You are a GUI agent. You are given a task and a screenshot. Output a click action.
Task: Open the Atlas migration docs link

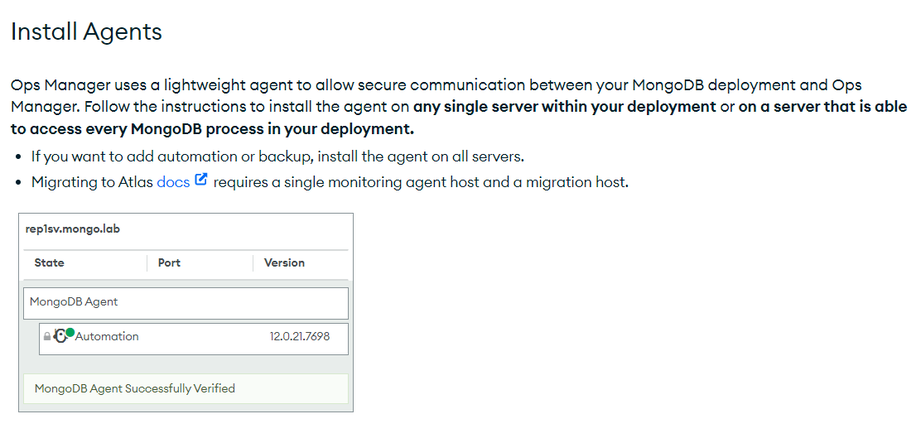pos(173,182)
